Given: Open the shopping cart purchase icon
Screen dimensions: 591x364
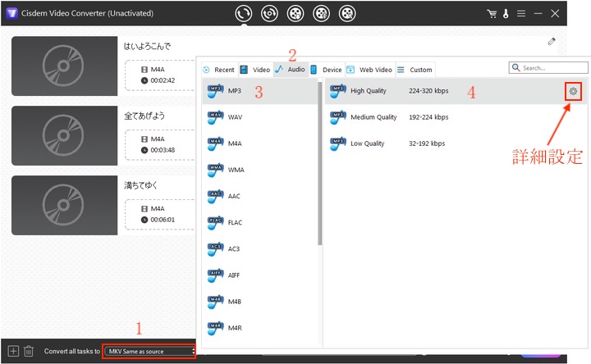Looking at the screenshot, I should (492, 14).
